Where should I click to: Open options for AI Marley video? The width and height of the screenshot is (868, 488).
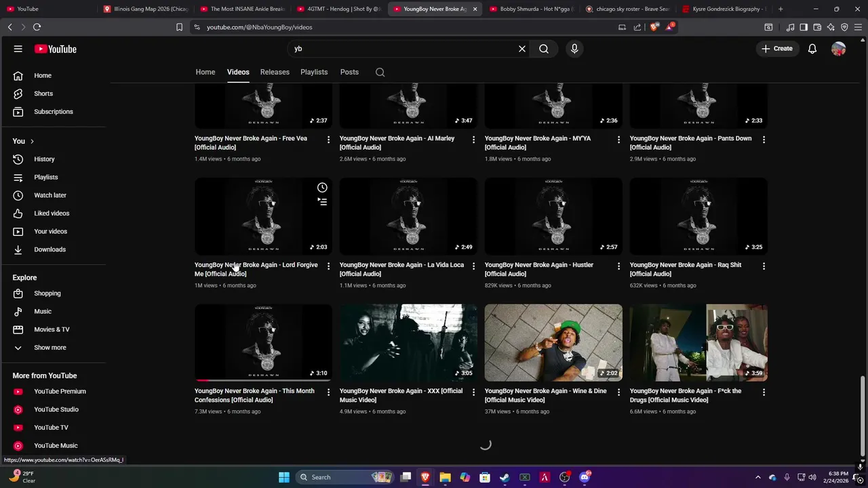473,140
